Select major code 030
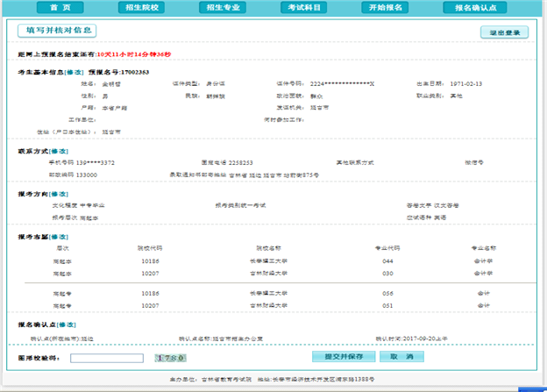The width and height of the screenshot is (547, 392). [x=387, y=274]
